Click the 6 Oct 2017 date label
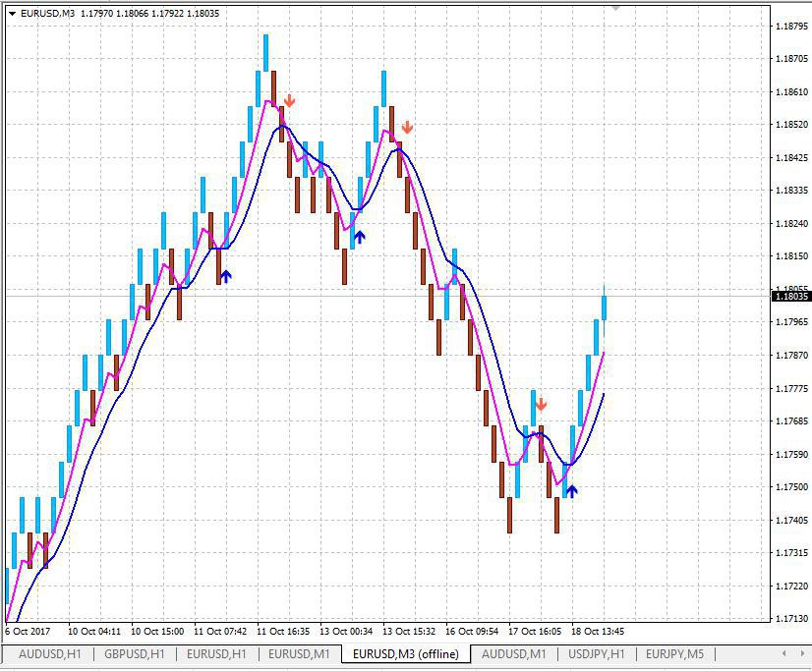Viewport: 812px width, 671px height. click(x=28, y=632)
